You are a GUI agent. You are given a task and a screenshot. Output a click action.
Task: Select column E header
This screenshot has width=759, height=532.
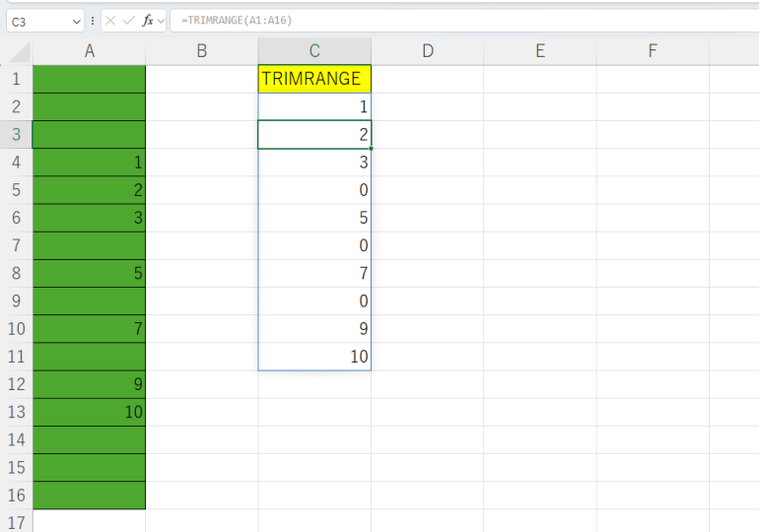pyautogui.click(x=539, y=51)
